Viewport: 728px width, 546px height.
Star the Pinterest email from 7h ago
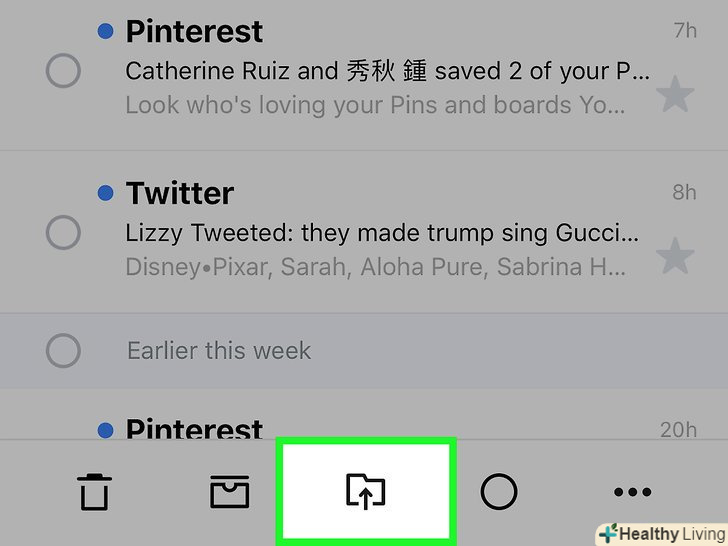(x=675, y=96)
